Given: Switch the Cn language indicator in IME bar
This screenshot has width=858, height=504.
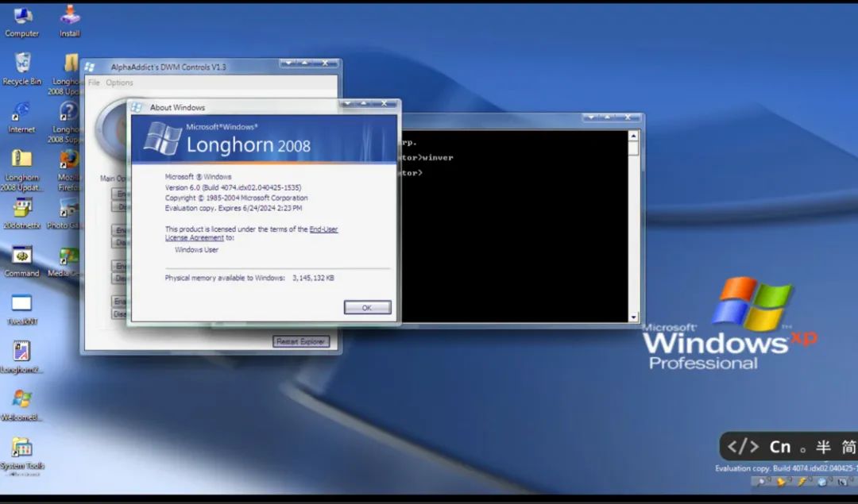Looking at the screenshot, I should tap(780, 447).
